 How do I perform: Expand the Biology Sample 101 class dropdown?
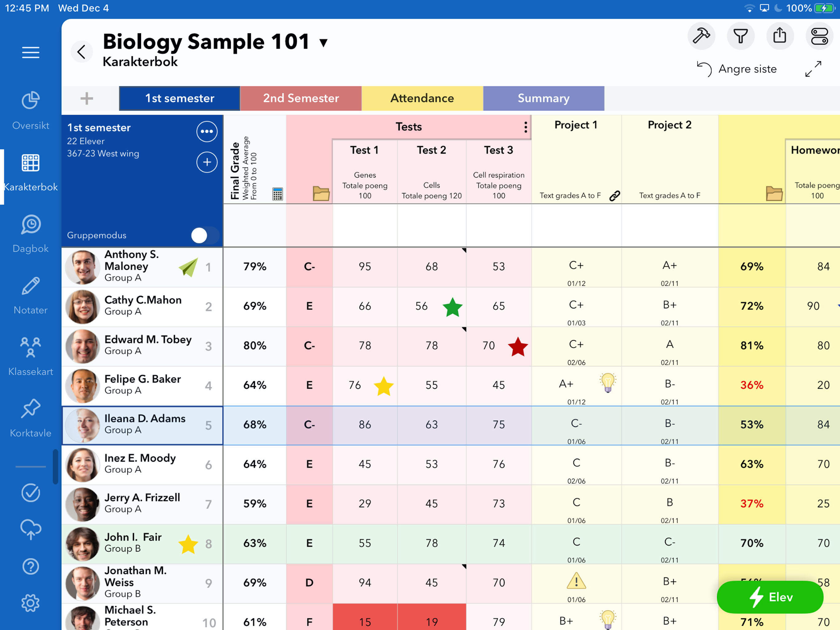click(x=323, y=42)
